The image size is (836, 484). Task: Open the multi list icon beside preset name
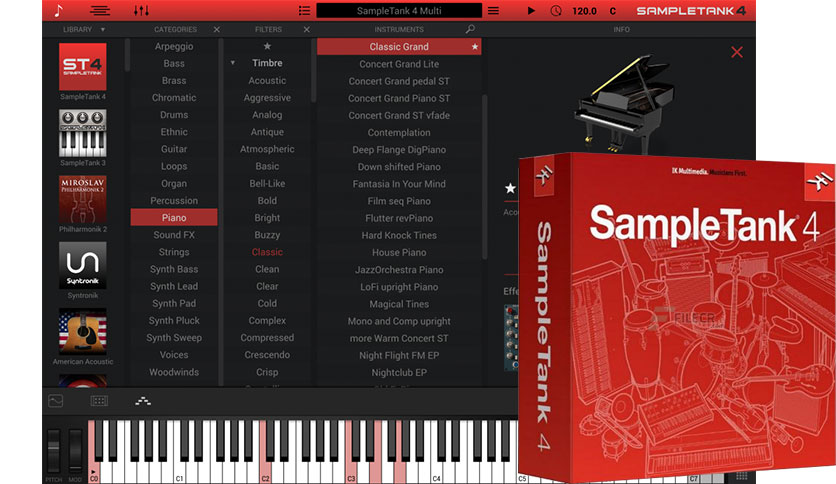tap(304, 10)
